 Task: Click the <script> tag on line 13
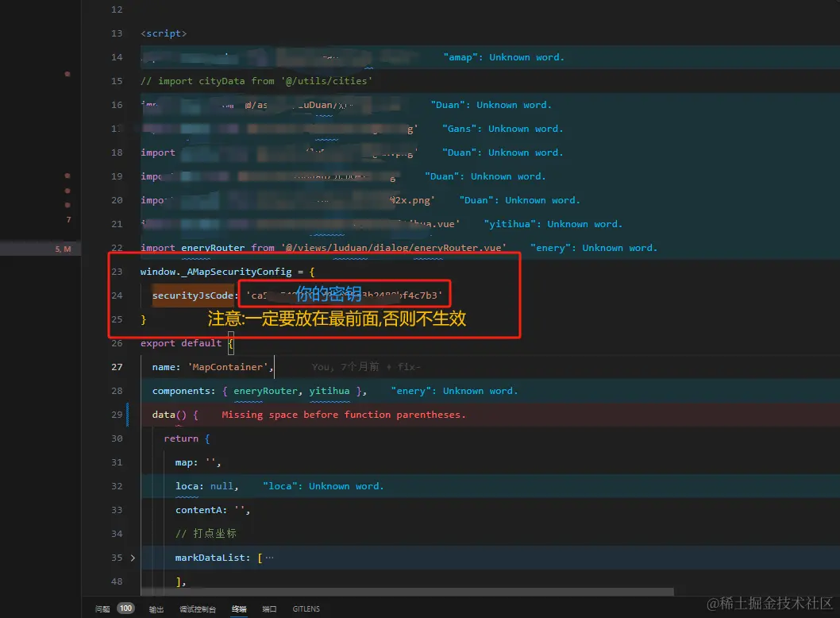(x=164, y=33)
